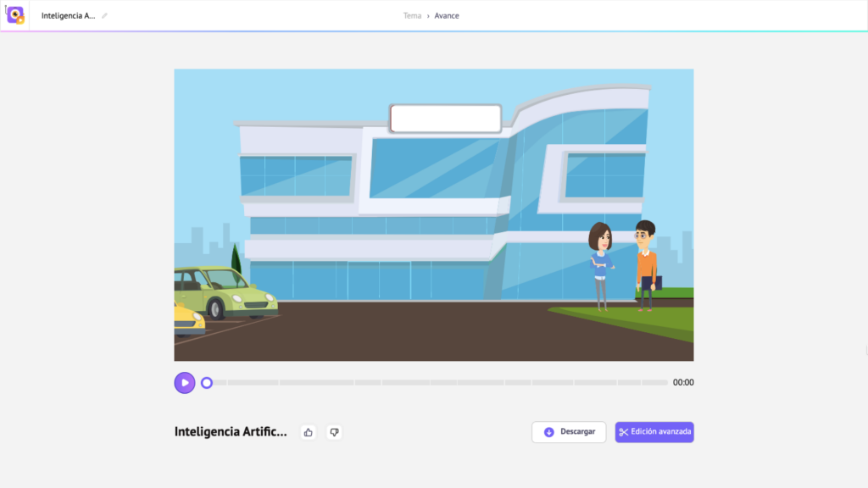This screenshot has width=868, height=488.
Task: Click the app logo in the top-left corner
Action: click(x=15, y=15)
